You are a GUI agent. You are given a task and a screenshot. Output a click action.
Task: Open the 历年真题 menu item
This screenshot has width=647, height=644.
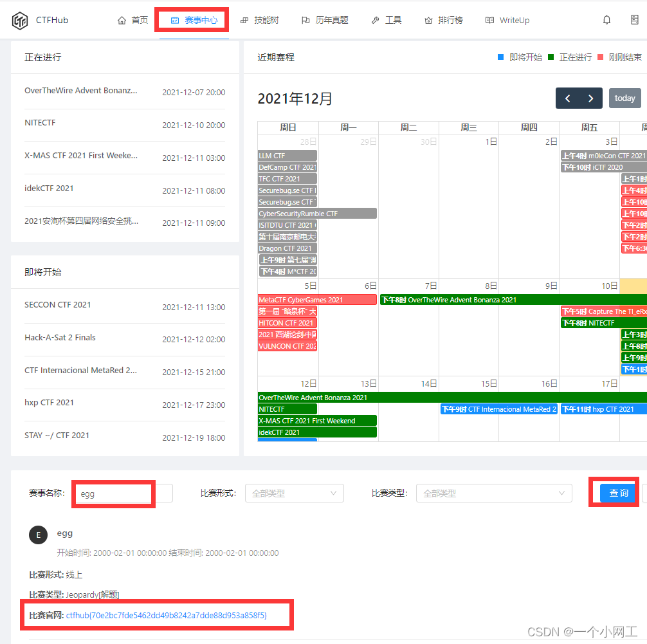(x=325, y=20)
